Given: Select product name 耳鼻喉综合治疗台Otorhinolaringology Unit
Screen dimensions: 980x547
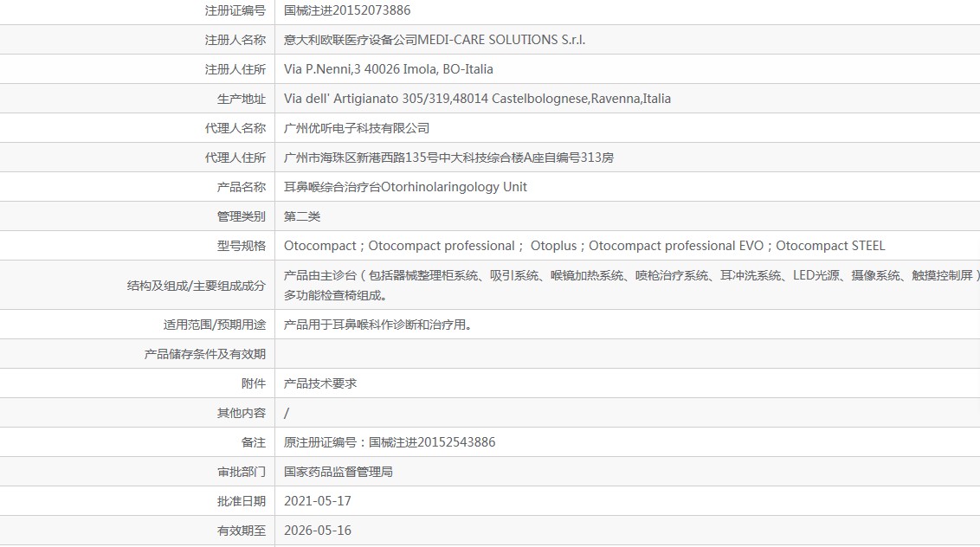Looking at the screenshot, I should pyautogui.click(x=405, y=187).
